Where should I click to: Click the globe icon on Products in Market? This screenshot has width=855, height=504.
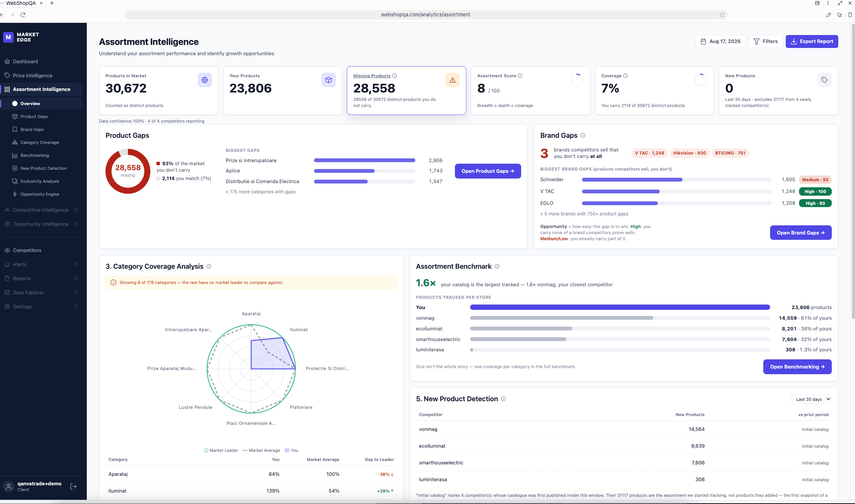click(x=205, y=80)
